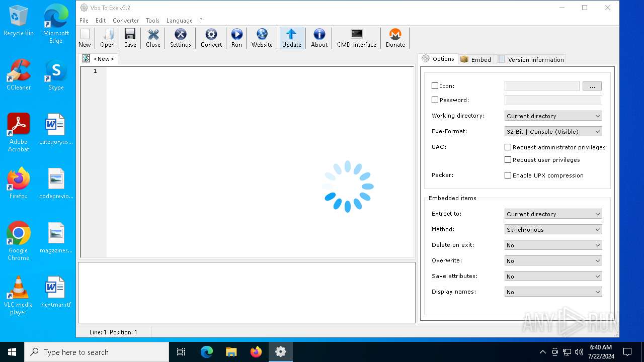The image size is (644, 362).
Task: Open the Language menu
Action: [x=180, y=21]
